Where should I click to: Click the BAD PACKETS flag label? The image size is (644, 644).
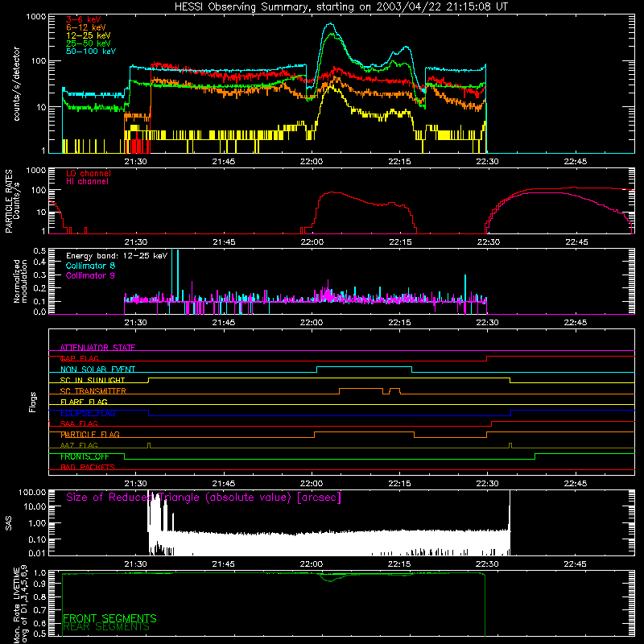click(x=88, y=467)
